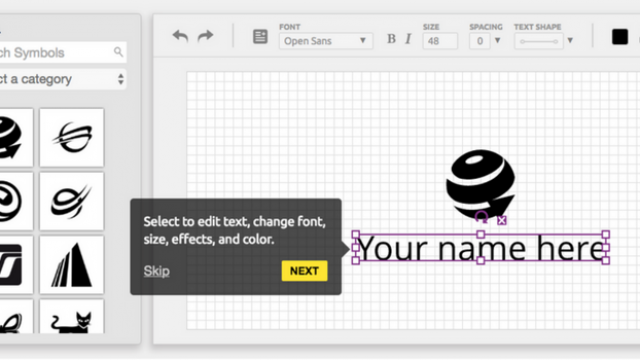640x360 pixels.
Task: Select the orbiting ring globe symbol
Action: coord(72,138)
